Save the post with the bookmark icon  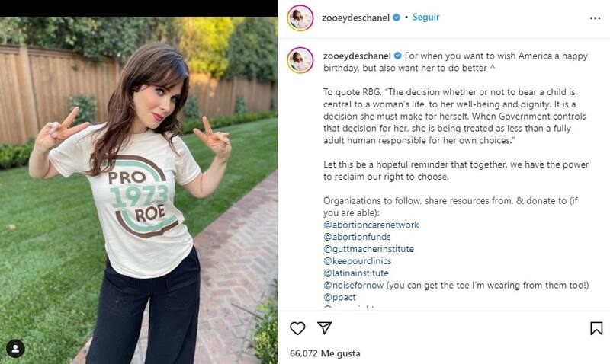click(596, 328)
